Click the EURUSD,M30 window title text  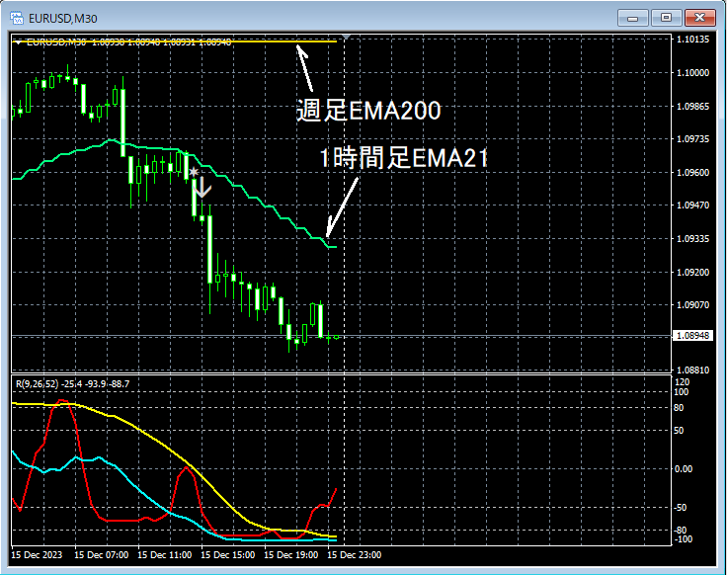pyautogui.click(x=62, y=19)
